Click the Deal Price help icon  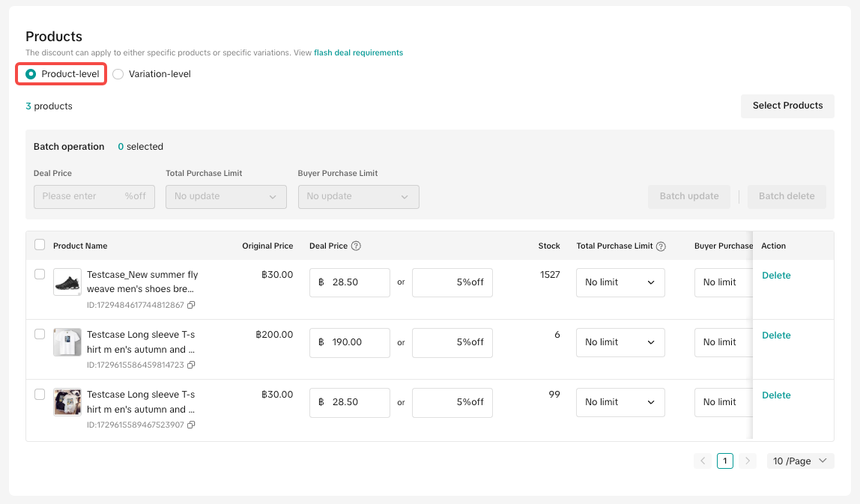[x=356, y=246]
